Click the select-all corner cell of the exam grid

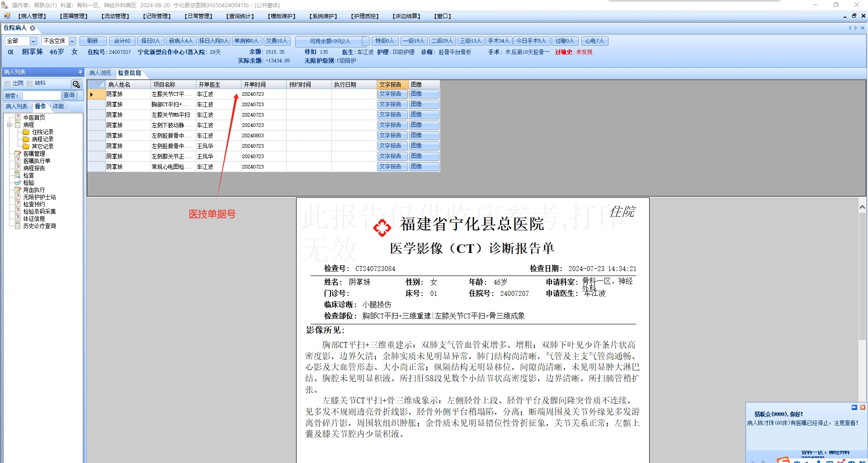click(x=96, y=84)
